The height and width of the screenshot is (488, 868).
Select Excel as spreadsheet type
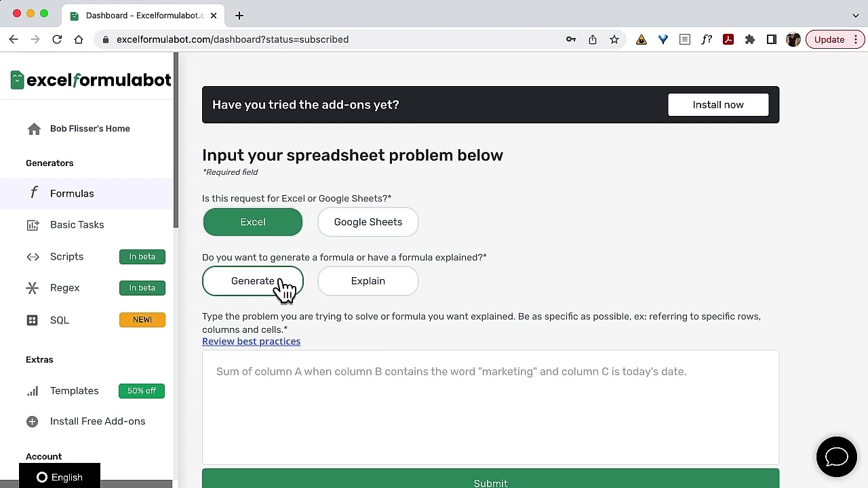pyautogui.click(x=253, y=222)
